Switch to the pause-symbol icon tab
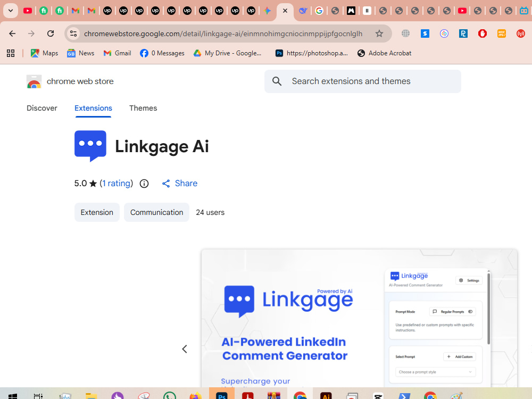Image resolution: width=532 pixels, height=399 pixels. coord(367,11)
